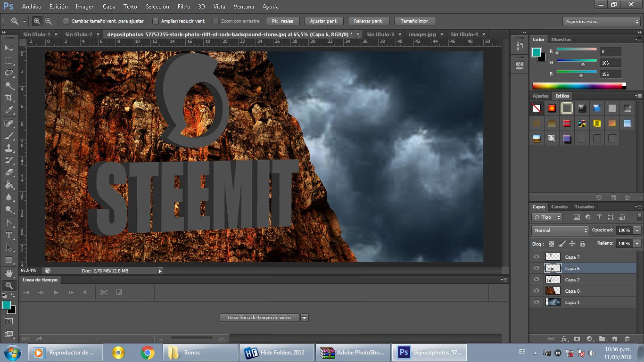This screenshot has width=644, height=362.
Task: Select the Paint Bucket tool
Action: 9,185
